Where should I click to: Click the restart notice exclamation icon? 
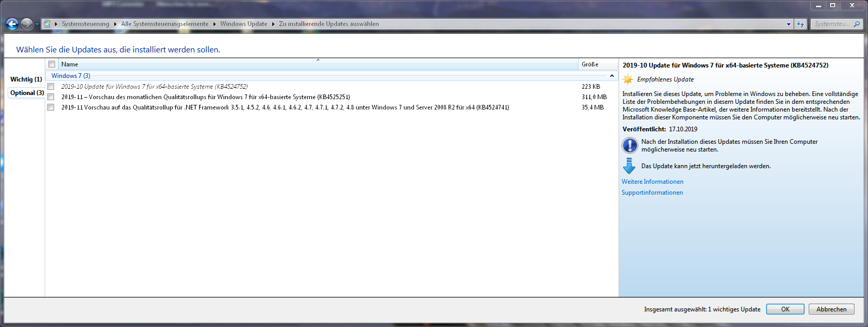pyautogui.click(x=629, y=145)
